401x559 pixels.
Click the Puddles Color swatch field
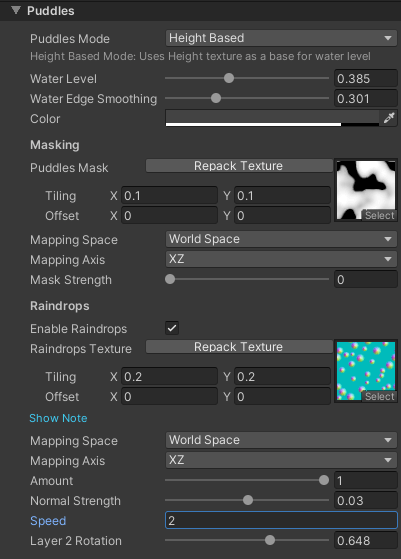pyautogui.click(x=272, y=118)
